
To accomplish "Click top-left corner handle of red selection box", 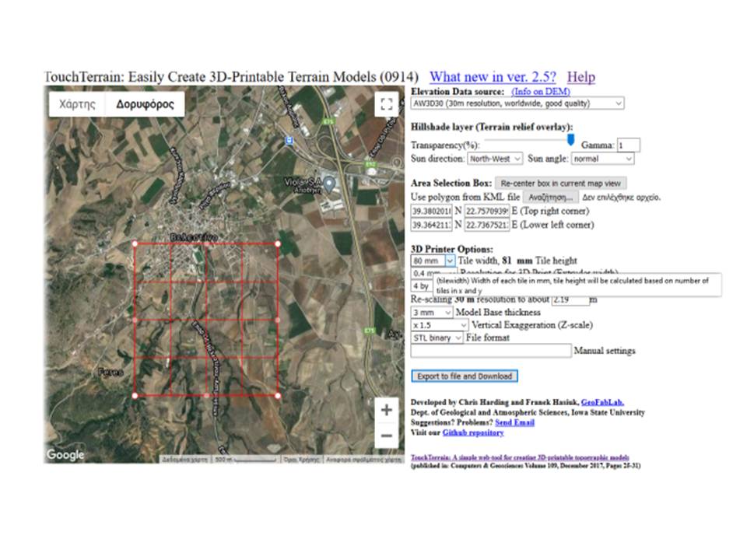I will pos(135,243).
